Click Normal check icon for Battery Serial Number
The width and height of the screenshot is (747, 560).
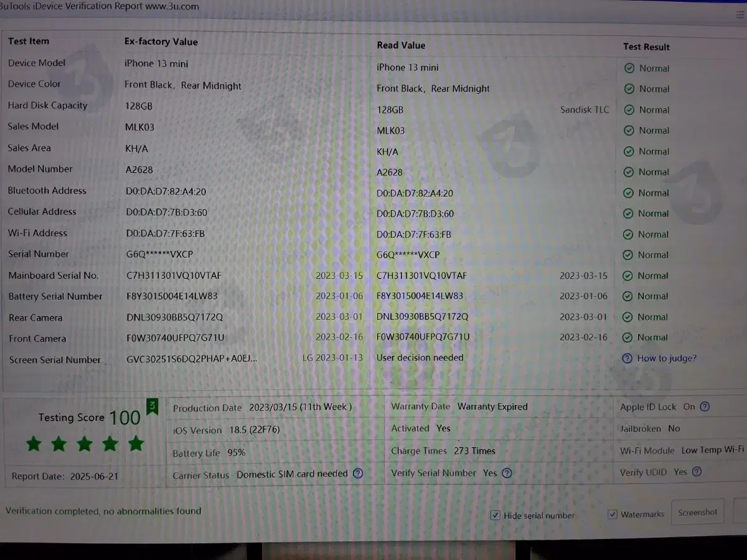[x=627, y=296]
